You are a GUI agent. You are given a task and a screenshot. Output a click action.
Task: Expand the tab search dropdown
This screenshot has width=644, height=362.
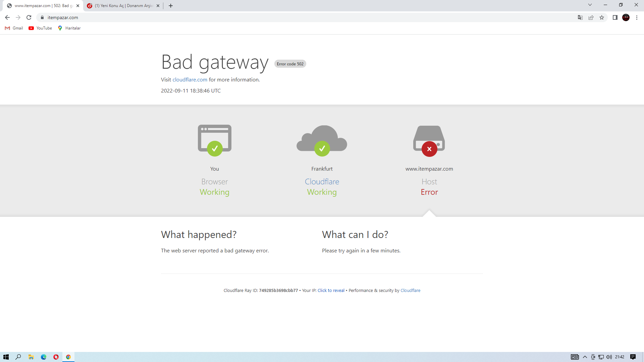click(590, 5)
